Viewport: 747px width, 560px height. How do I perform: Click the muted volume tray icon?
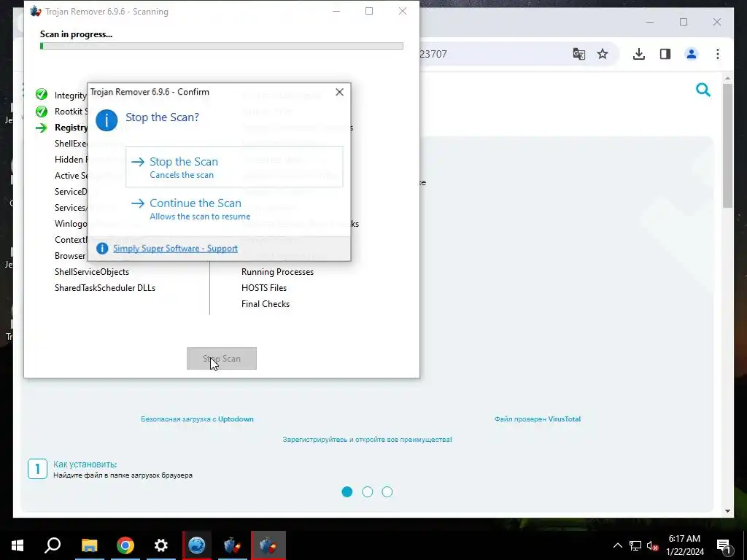(x=653, y=545)
